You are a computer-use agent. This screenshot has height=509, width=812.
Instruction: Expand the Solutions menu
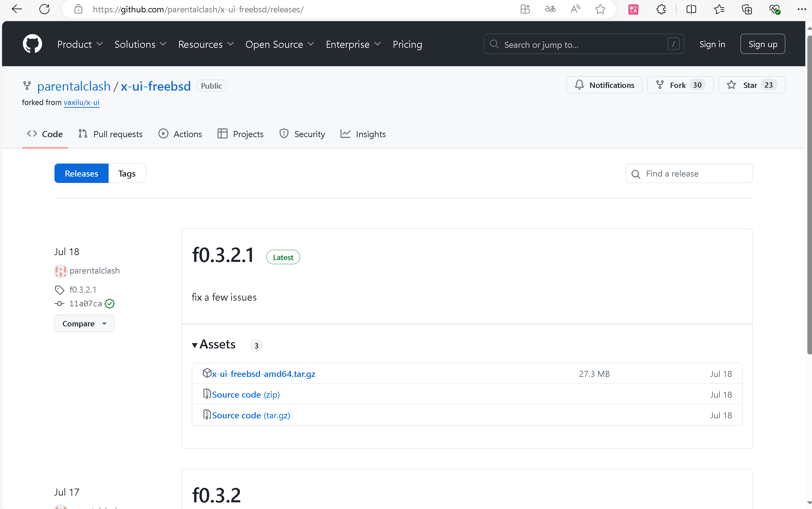tap(141, 44)
